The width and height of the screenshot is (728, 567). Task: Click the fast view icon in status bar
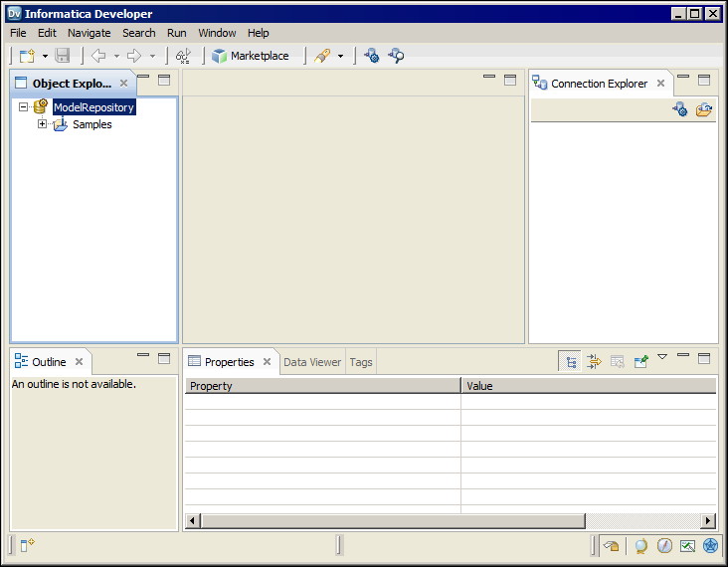coord(28,544)
